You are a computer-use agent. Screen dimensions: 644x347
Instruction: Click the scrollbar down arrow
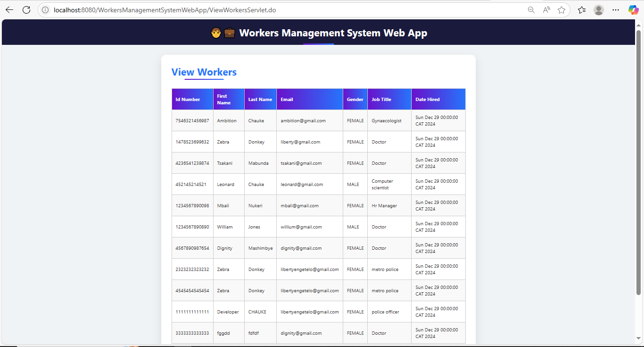[639, 338]
